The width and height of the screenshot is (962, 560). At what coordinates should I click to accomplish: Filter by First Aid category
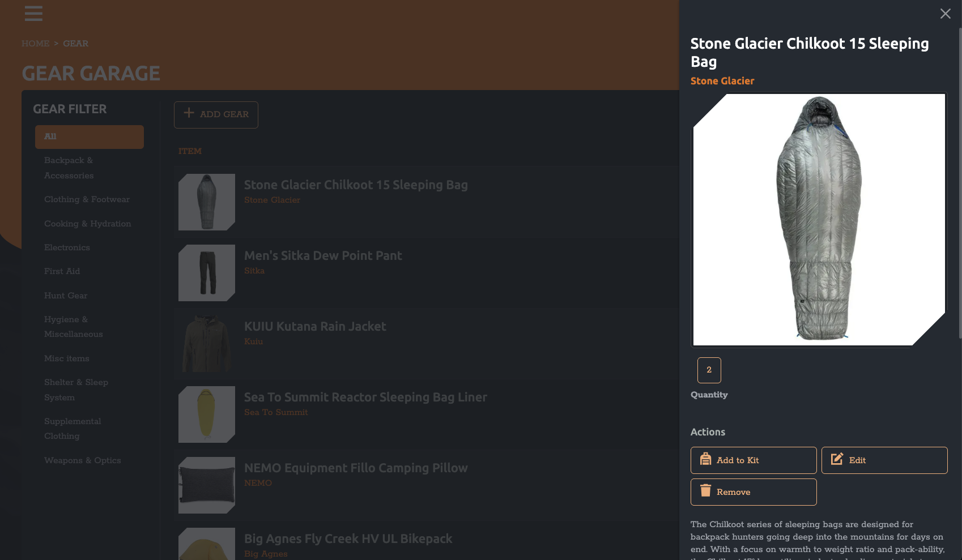coord(90,271)
